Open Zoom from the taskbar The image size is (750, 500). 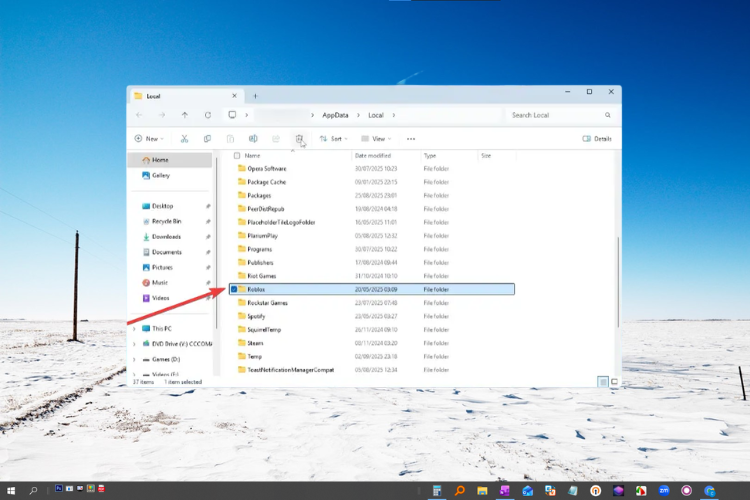coord(664,490)
